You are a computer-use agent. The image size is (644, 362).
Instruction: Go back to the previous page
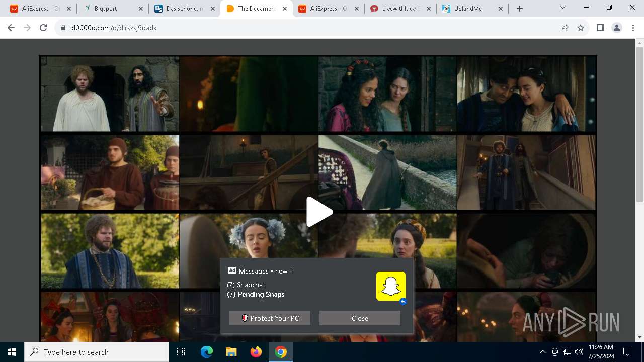click(11, 28)
